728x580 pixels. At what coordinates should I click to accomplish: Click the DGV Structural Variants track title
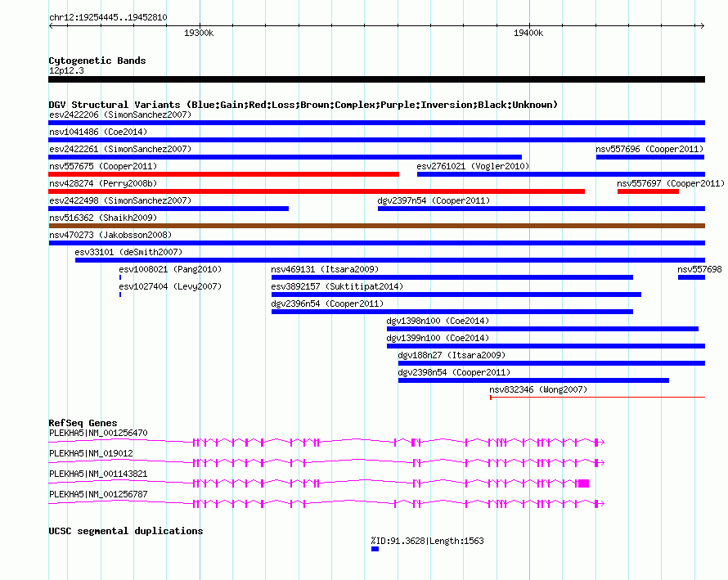pyautogui.click(x=303, y=105)
